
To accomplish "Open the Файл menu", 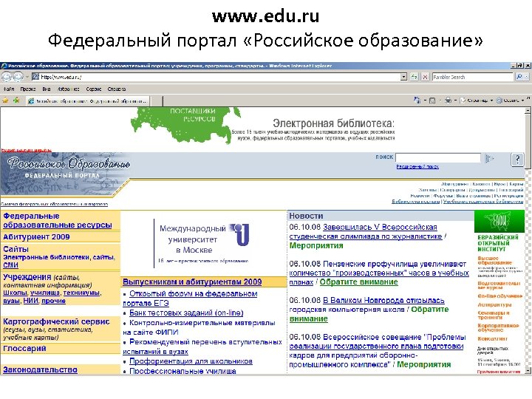I will click(x=9, y=89).
